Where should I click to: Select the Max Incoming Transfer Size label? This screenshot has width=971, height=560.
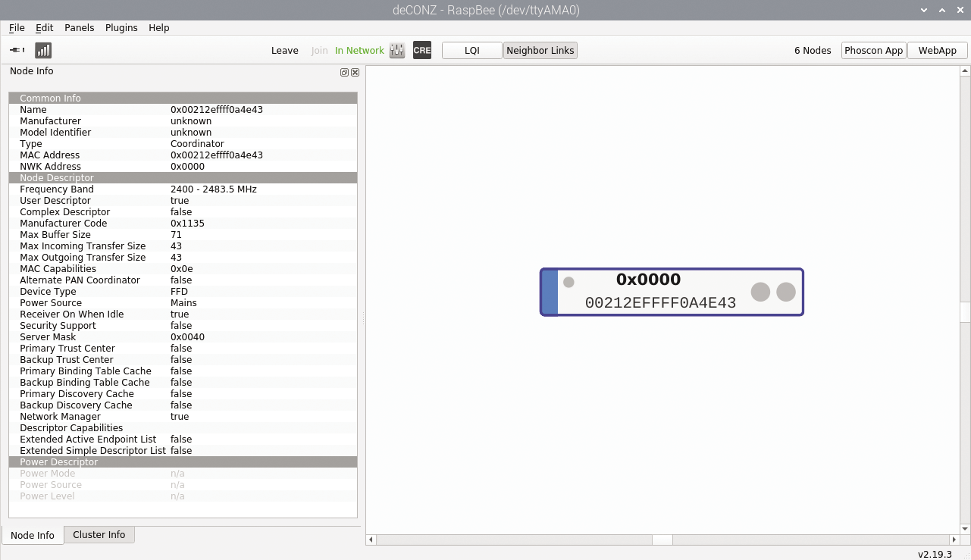click(83, 246)
